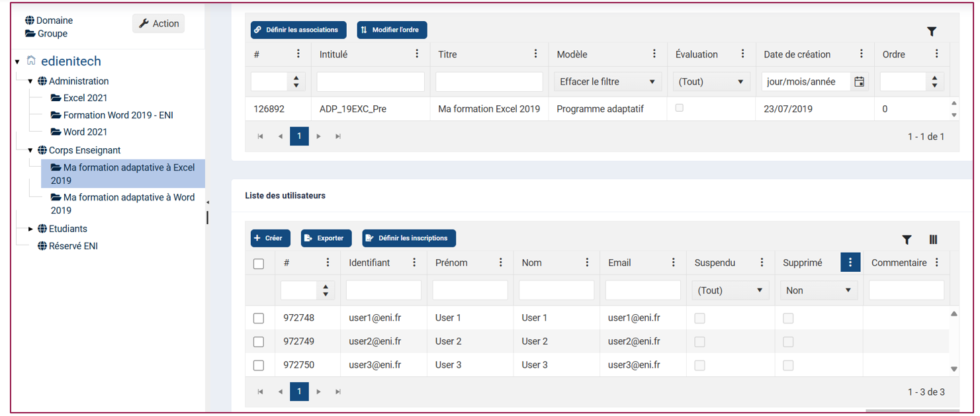Screen dimensions: 980x416
Task: Click page 1 in users list pager
Action: pyautogui.click(x=299, y=392)
